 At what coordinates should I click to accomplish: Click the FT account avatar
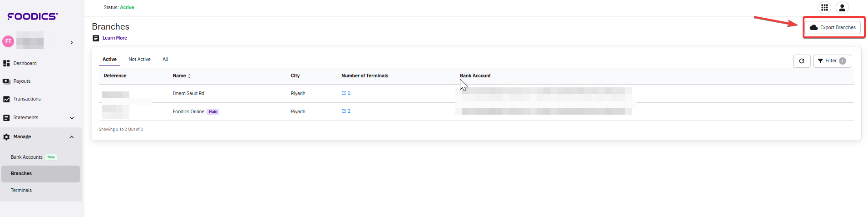8,41
